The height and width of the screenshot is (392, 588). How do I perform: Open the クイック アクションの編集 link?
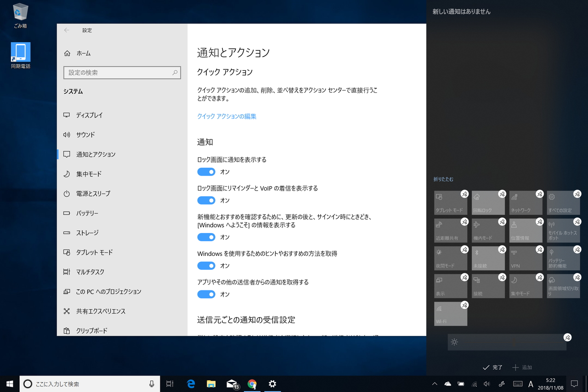(x=226, y=116)
